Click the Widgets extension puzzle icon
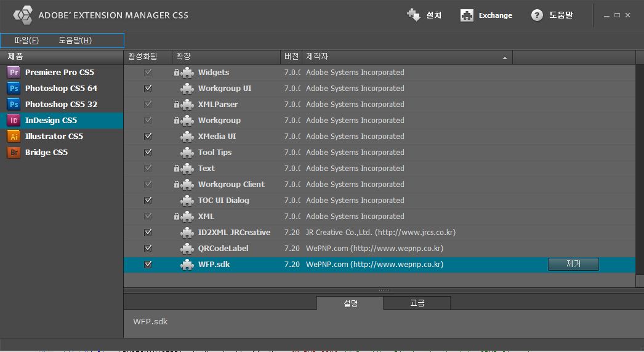The image size is (644, 352). pyautogui.click(x=187, y=73)
